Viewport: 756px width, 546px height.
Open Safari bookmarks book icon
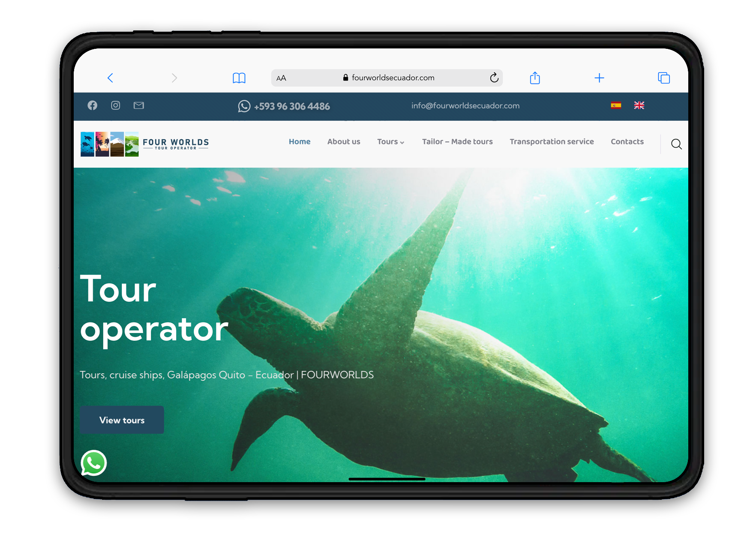tap(239, 78)
